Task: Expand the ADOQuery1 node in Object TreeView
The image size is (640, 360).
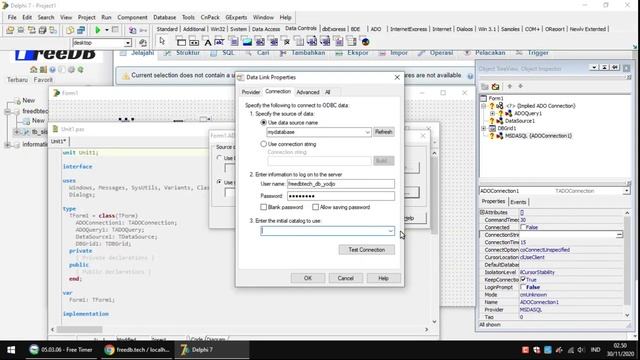Action: (492, 113)
